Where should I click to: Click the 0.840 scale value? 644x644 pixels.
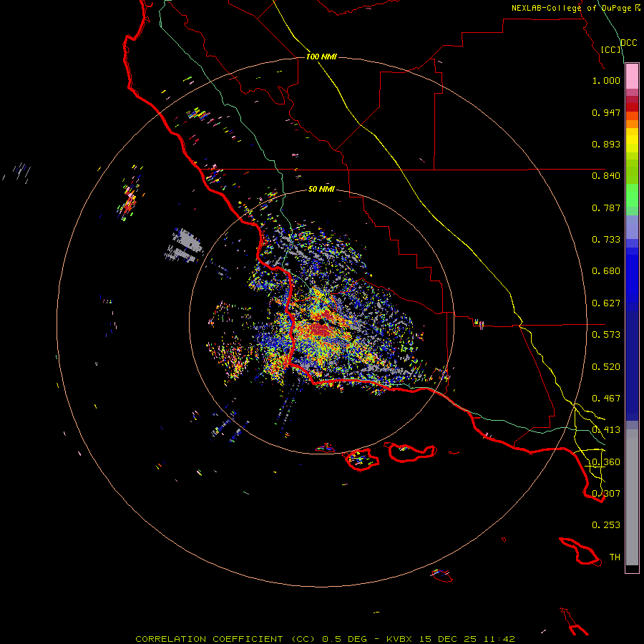[x=606, y=176]
